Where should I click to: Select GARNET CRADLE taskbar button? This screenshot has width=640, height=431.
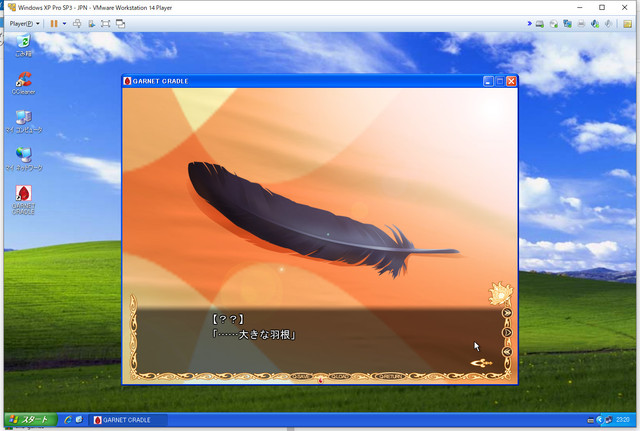[x=128, y=420]
